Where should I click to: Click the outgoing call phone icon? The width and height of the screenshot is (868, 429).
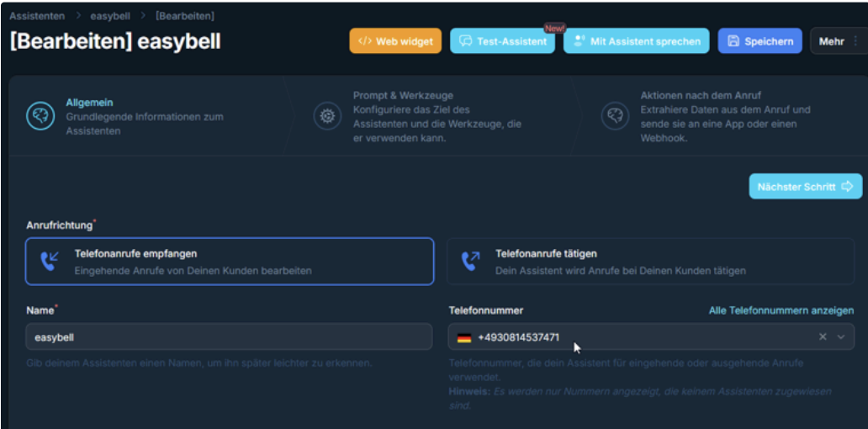coord(470,261)
